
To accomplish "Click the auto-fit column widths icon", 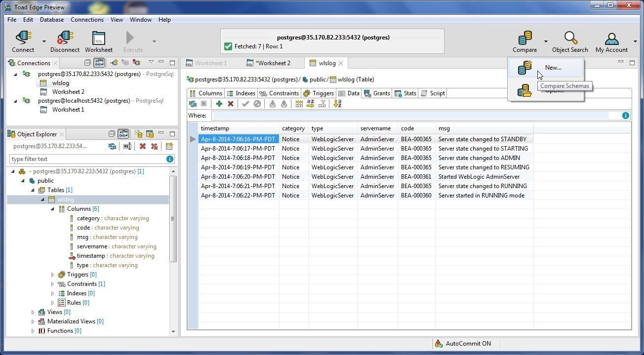I will pos(299,104).
